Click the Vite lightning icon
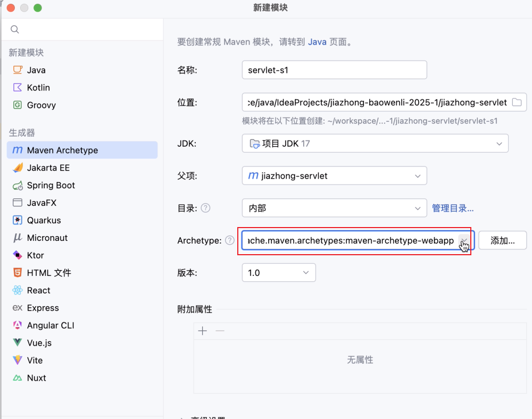Viewport: 532px width, 419px height. pyautogui.click(x=18, y=360)
